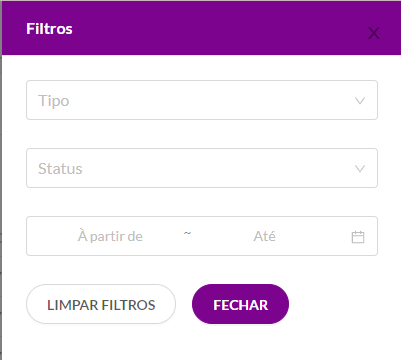
Task: Click the Filtros title in the header
Action: [49, 29]
